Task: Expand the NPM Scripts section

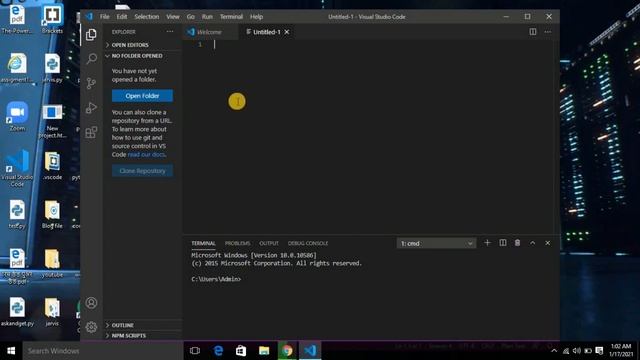Action: 142,336
